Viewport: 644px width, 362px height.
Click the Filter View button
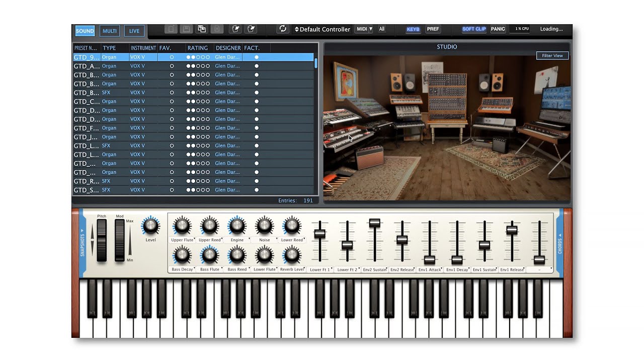[x=552, y=56]
